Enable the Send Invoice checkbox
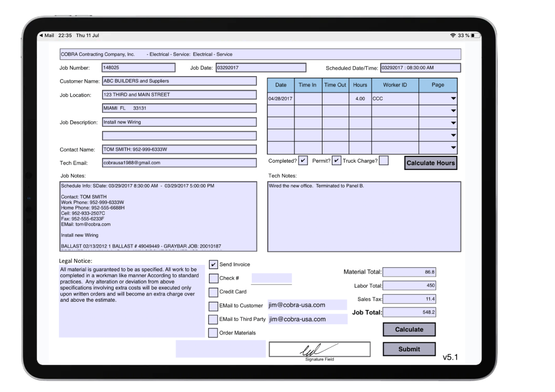This screenshot has width=555, height=392. 213,264
